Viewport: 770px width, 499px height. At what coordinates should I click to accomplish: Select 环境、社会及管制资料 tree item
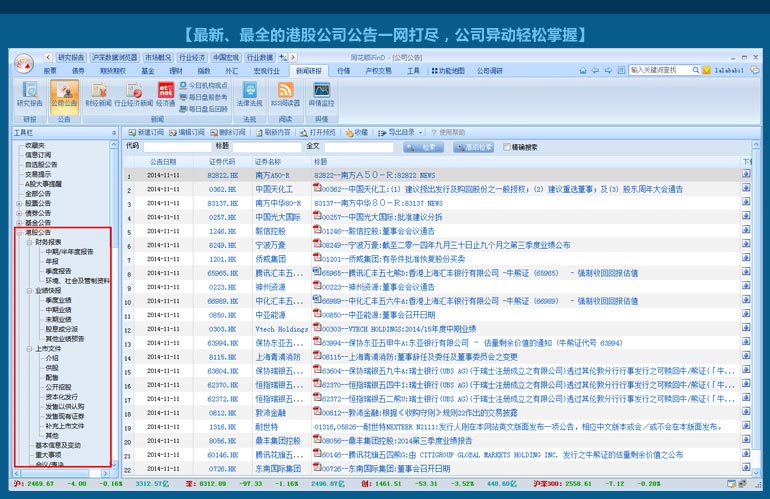click(x=78, y=281)
